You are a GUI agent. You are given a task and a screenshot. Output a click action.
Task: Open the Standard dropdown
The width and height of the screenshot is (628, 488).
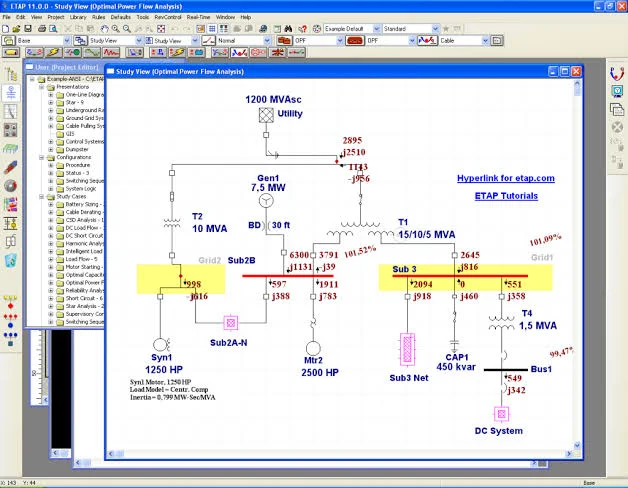point(435,29)
